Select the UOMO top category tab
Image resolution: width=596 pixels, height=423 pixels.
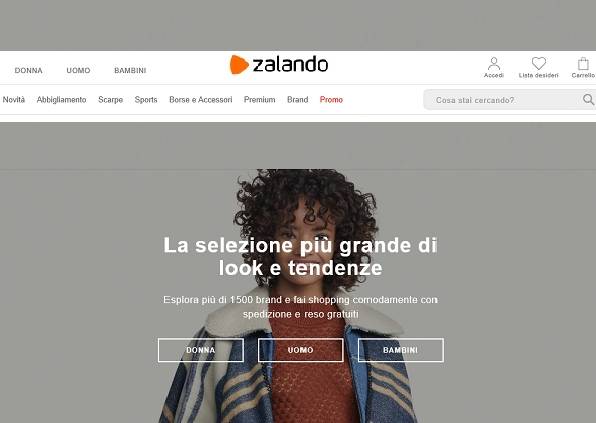(78, 70)
